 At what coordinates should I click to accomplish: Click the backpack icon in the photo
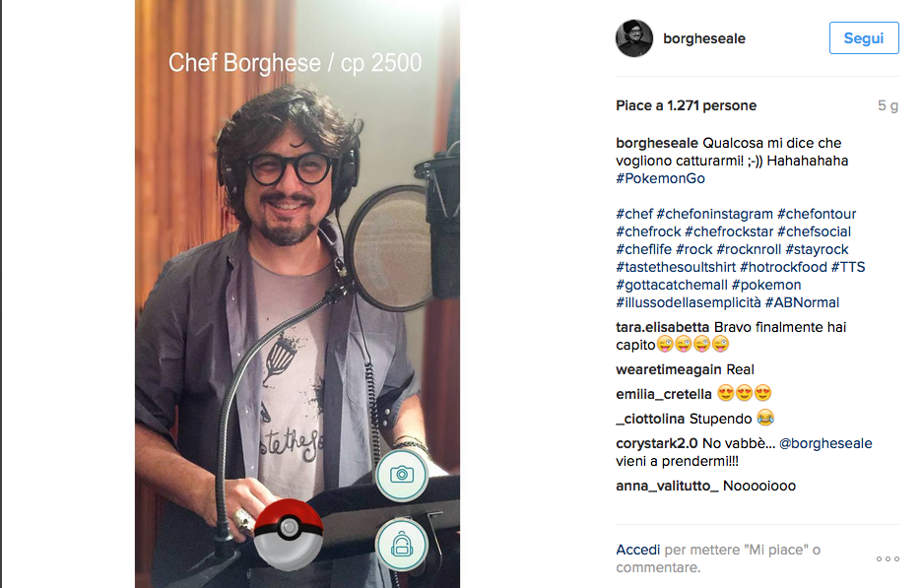tap(402, 545)
